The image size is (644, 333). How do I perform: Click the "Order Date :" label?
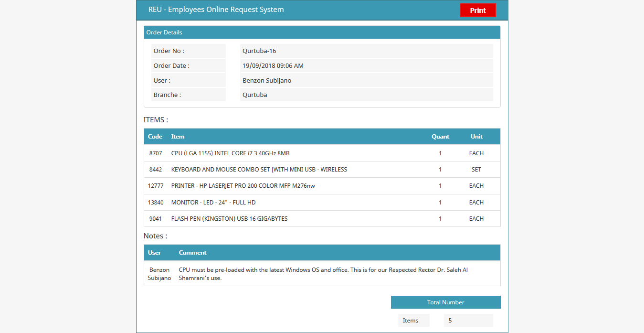tap(171, 66)
